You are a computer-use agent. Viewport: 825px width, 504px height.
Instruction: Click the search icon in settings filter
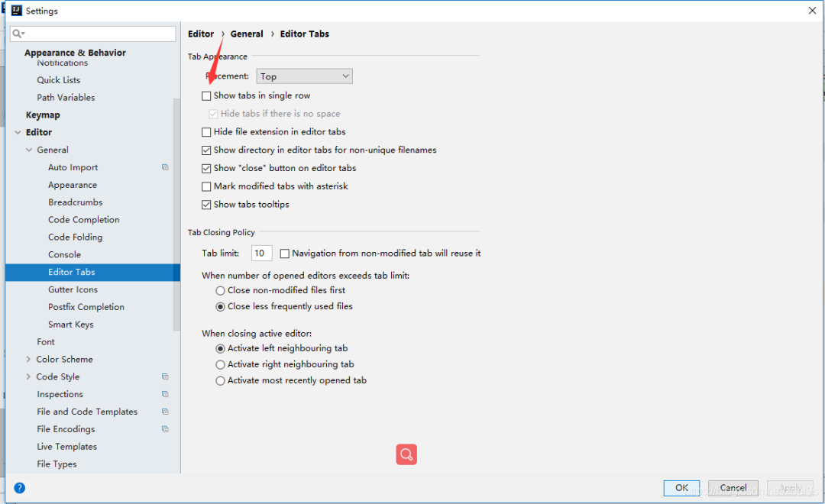[x=18, y=34]
